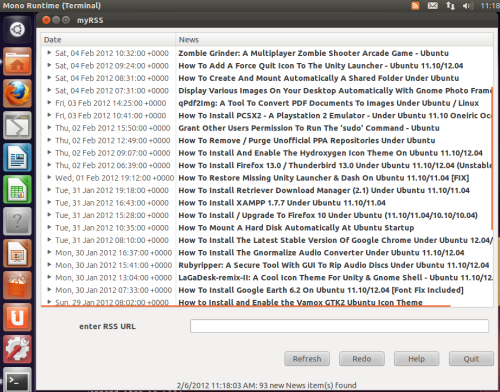Expand the Restore Missing Unity Launcher row
The width and height of the screenshot is (500, 392).
point(49,177)
